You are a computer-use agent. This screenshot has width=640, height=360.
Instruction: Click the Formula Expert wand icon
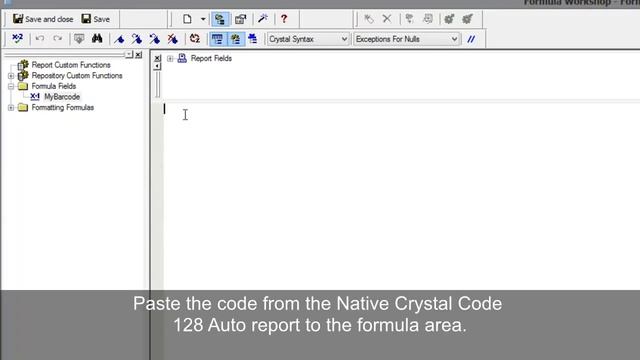coord(263,19)
